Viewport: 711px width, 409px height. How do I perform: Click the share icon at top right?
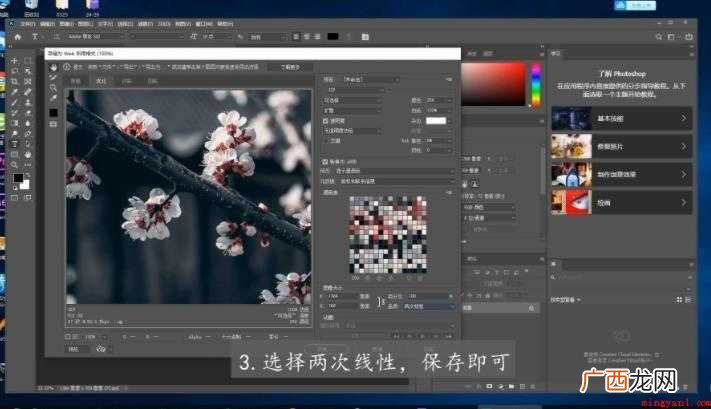(689, 37)
